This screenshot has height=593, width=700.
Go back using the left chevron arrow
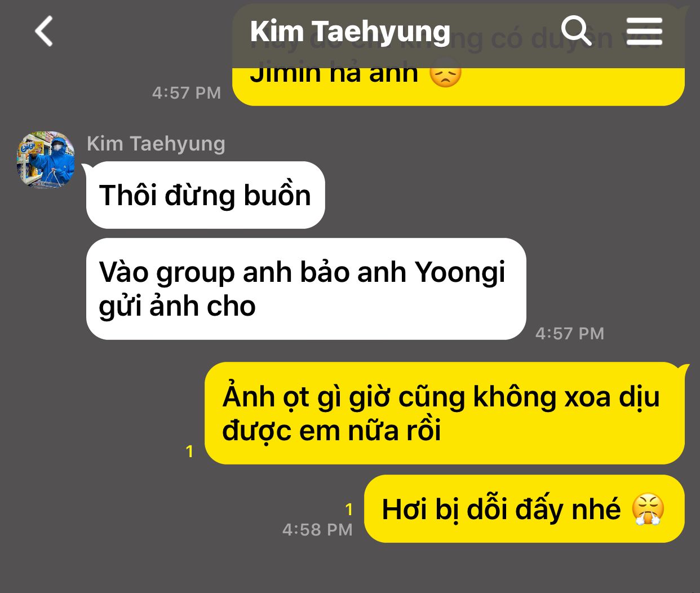coord(44,31)
